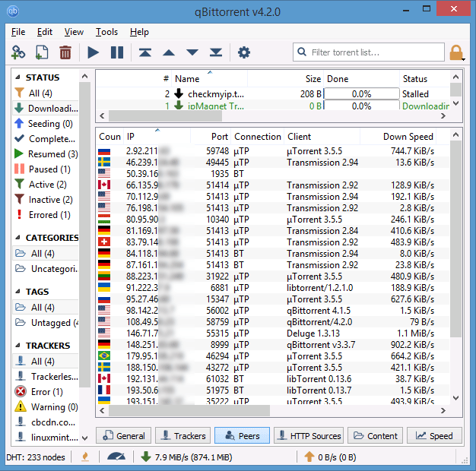The width and height of the screenshot is (476, 471).
Task: Click the peer list horizontal scrollbar
Action: click(189, 411)
